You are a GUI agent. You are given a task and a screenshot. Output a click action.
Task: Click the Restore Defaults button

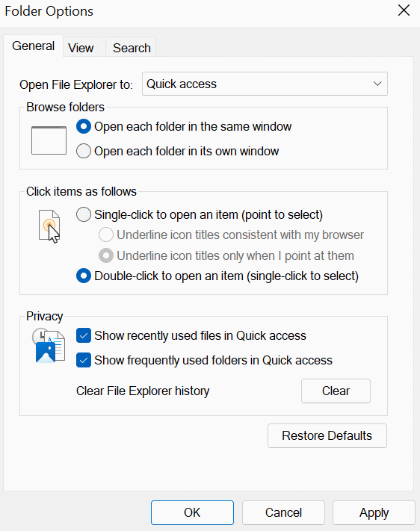pos(327,435)
